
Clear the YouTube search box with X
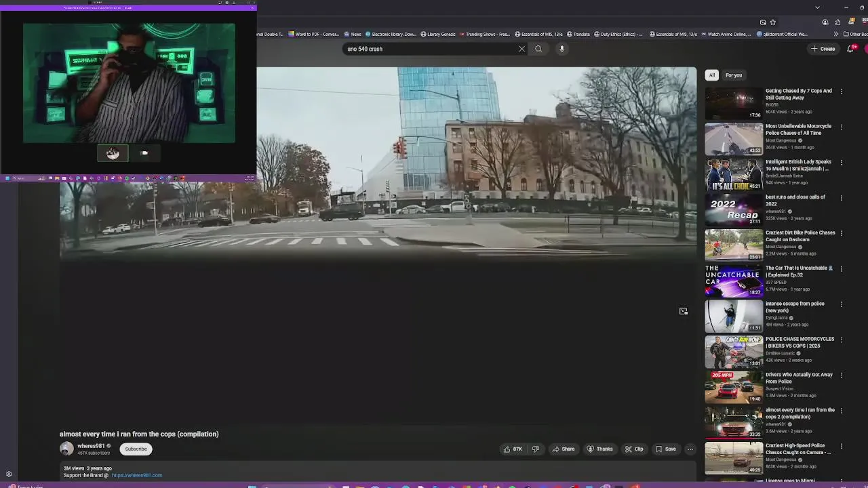pos(521,49)
